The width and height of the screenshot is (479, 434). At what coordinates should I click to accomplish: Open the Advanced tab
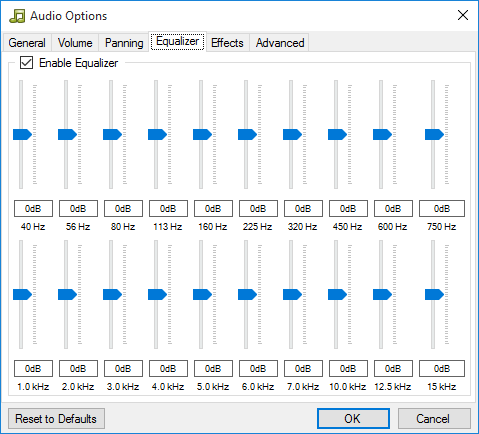pos(280,43)
